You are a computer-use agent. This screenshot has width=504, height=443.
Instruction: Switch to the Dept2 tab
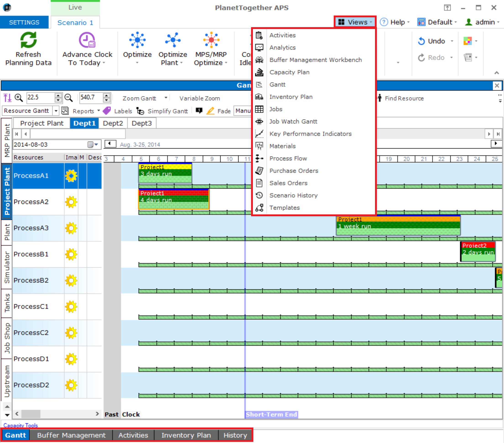click(x=113, y=123)
